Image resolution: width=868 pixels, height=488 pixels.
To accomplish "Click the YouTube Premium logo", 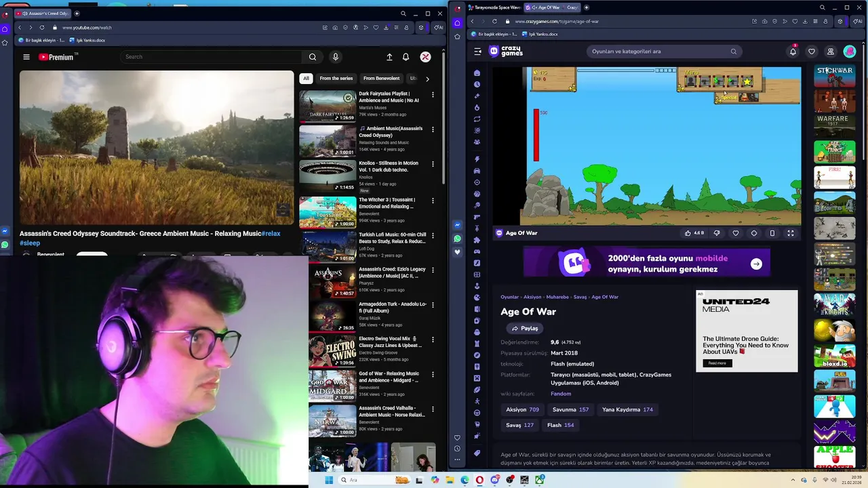I will [56, 57].
